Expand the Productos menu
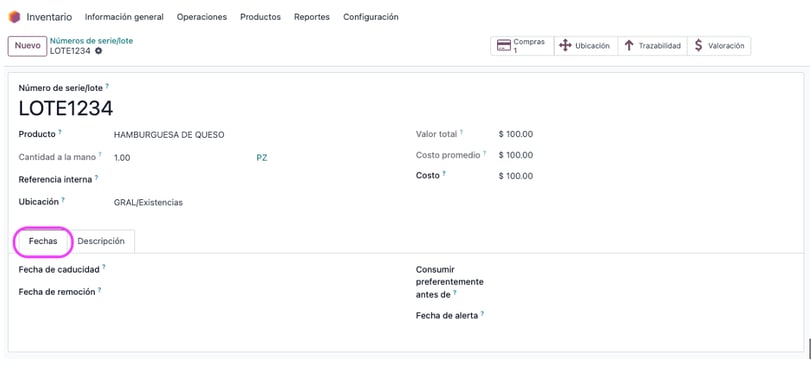The image size is (812, 378). pyautogui.click(x=260, y=17)
